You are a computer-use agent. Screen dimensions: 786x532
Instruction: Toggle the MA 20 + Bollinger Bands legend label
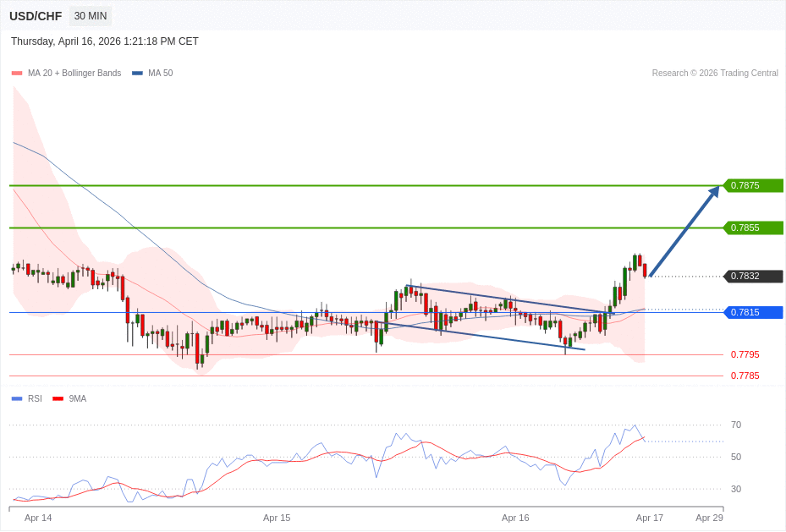click(x=74, y=74)
